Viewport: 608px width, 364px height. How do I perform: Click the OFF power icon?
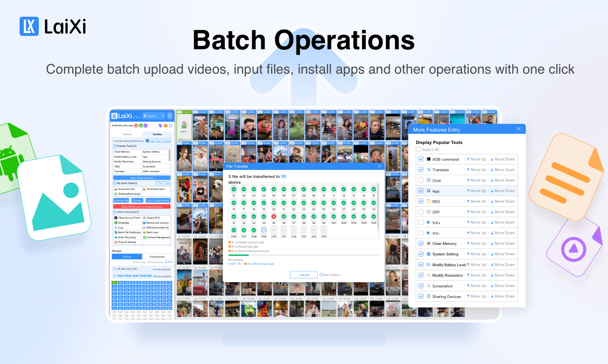point(429,212)
